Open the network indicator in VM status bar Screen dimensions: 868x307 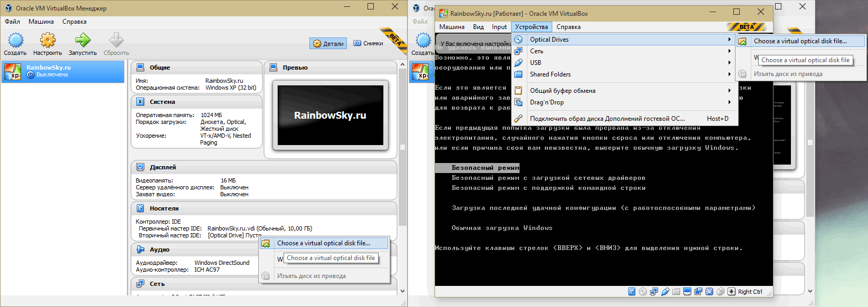point(654,292)
